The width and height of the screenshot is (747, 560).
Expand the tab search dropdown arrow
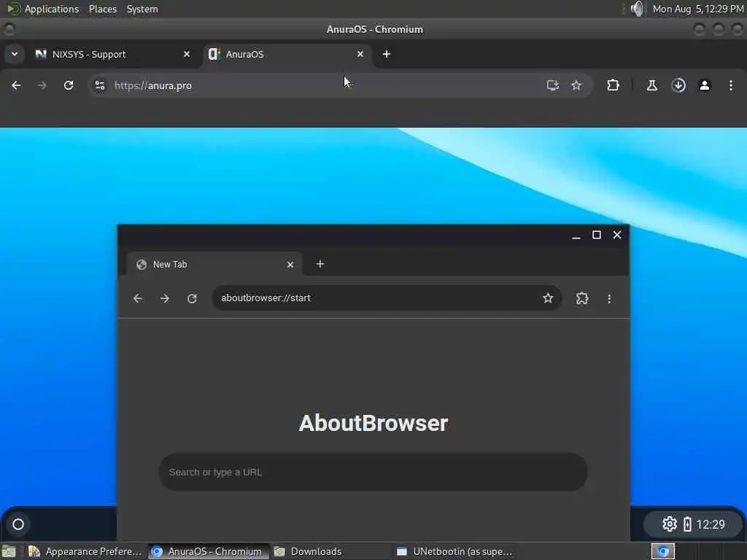pos(15,54)
